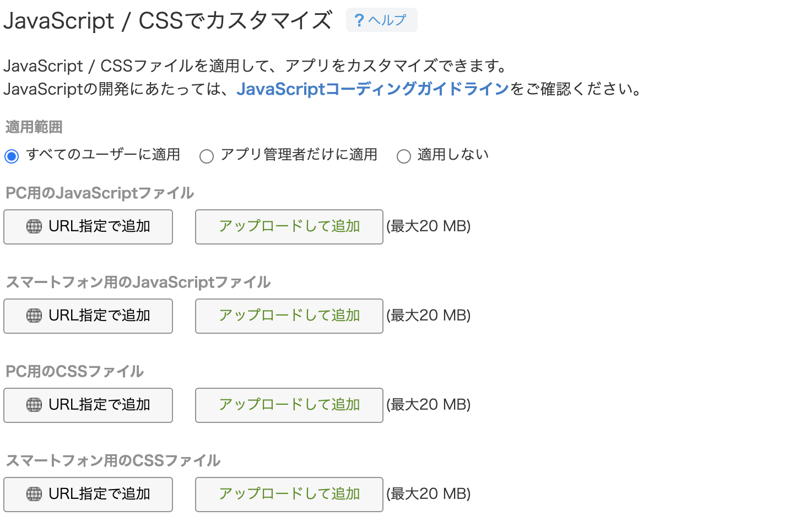The image size is (789, 532).
Task: Click アップロードして追加 under PC用のJavaScriptファイル
Action: (289, 226)
